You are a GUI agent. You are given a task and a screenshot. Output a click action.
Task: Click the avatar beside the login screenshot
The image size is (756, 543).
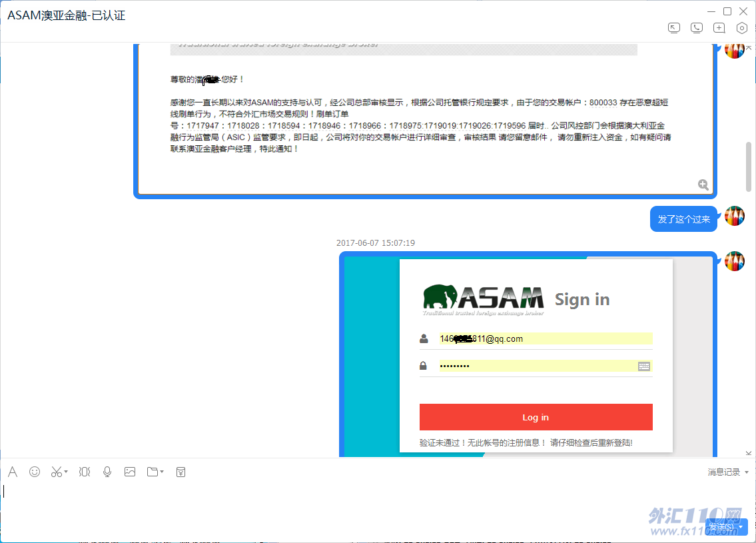pyautogui.click(x=735, y=261)
